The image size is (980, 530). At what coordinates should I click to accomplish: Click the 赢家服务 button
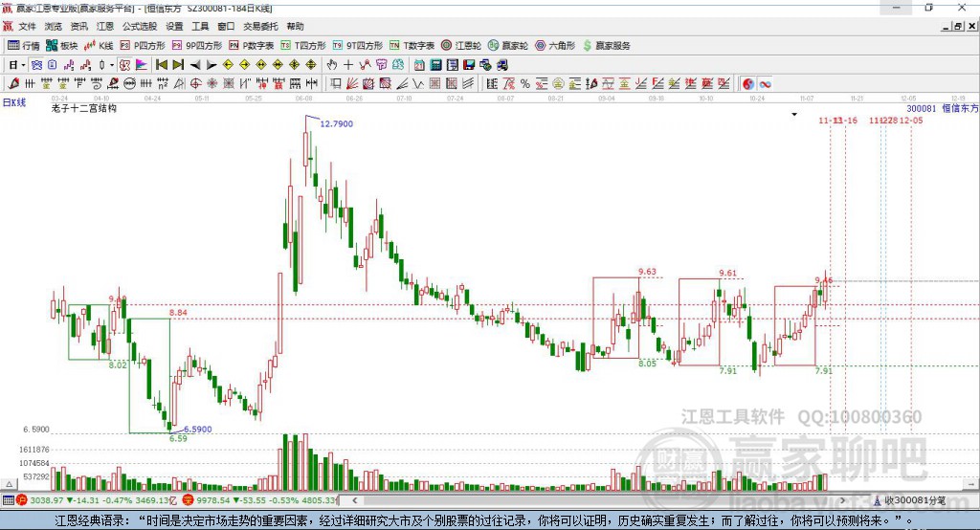[x=607, y=45]
